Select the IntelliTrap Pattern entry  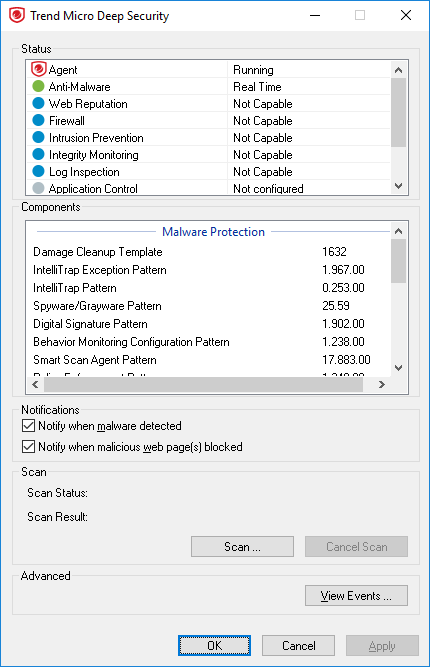[x=75, y=288]
